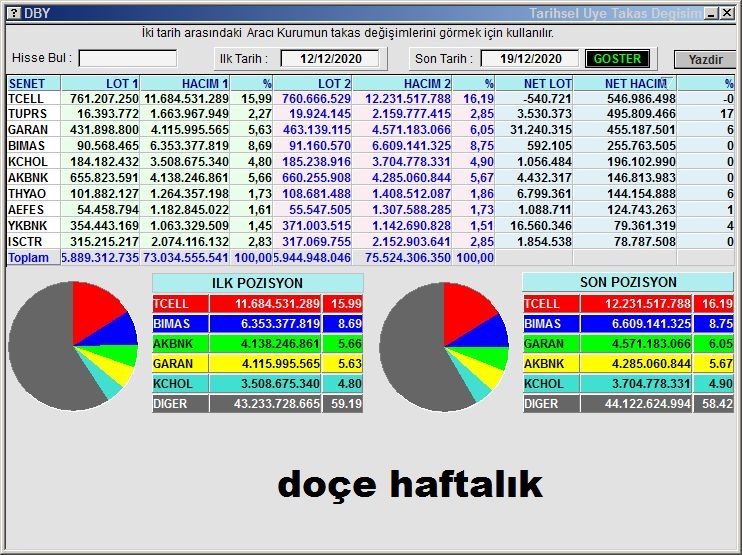
Task: Select the Son Tarih date field
Action: (x=530, y=59)
